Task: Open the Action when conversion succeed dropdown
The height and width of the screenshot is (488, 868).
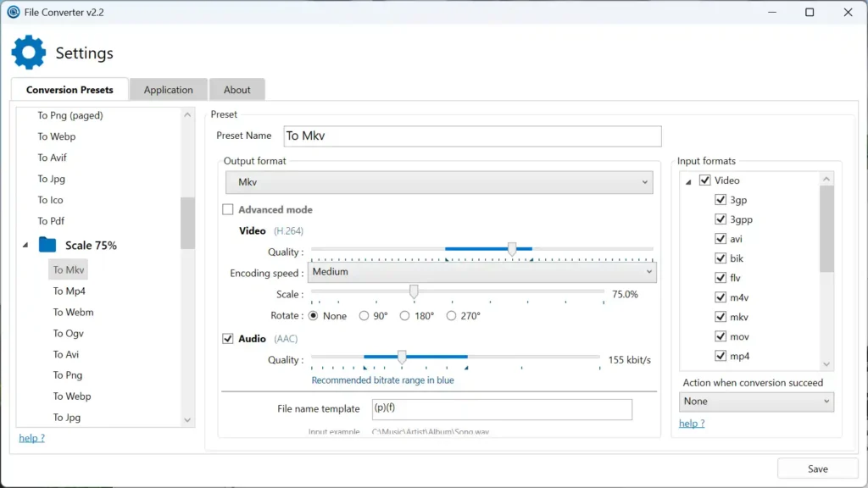Action: coord(755,401)
